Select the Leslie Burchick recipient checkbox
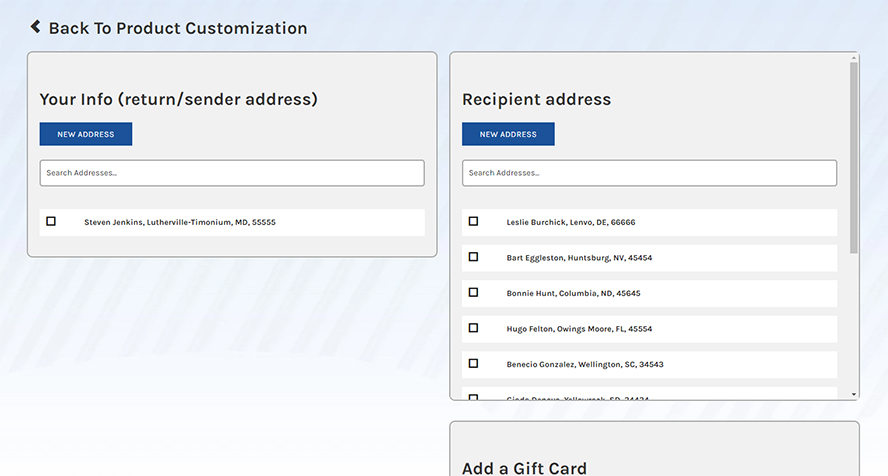888x476 pixels. [x=474, y=221]
